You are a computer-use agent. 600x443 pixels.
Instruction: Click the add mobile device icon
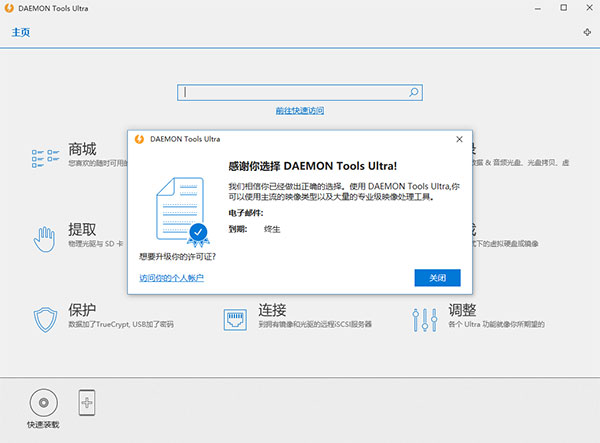pos(87,402)
